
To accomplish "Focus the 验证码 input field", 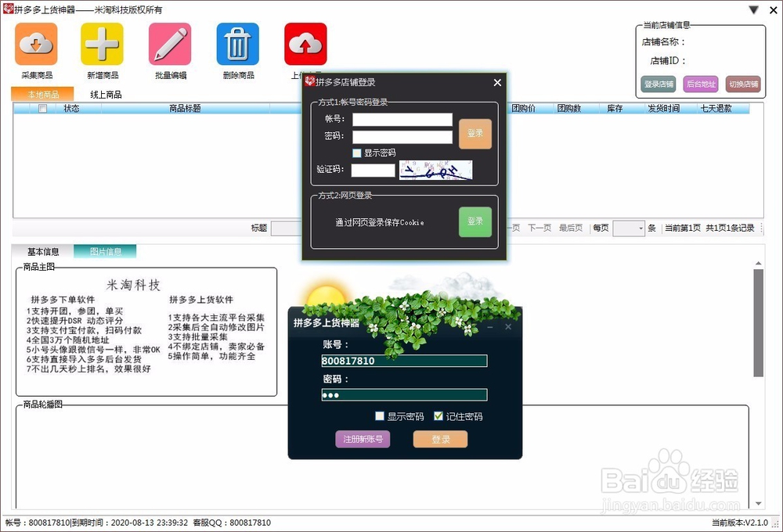I will 373,170.
